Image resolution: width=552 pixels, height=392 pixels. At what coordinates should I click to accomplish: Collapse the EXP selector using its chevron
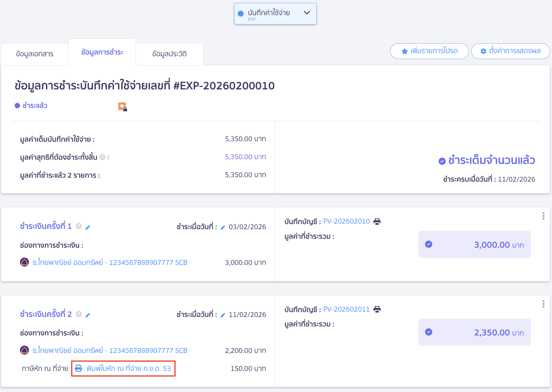(x=307, y=13)
